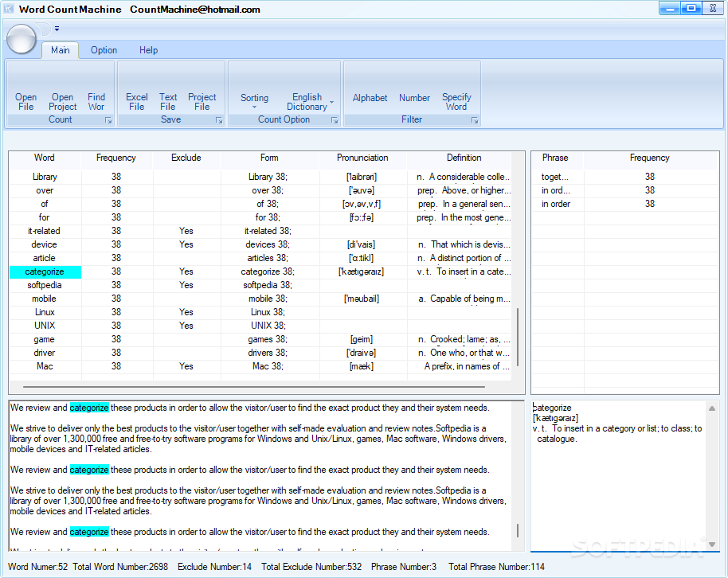Save as Project File
Screen dimensions: 728x578
[202, 102]
